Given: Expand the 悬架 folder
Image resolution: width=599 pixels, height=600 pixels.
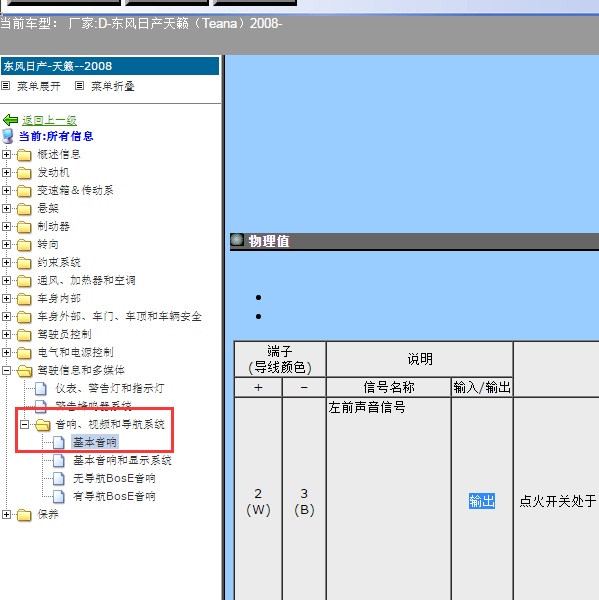Looking at the screenshot, I should (x=6, y=208).
